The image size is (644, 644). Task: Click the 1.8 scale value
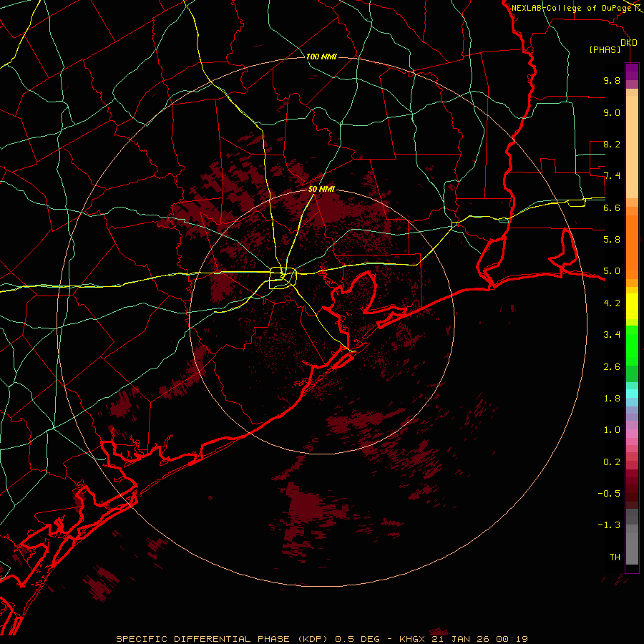click(x=612, y=399)
